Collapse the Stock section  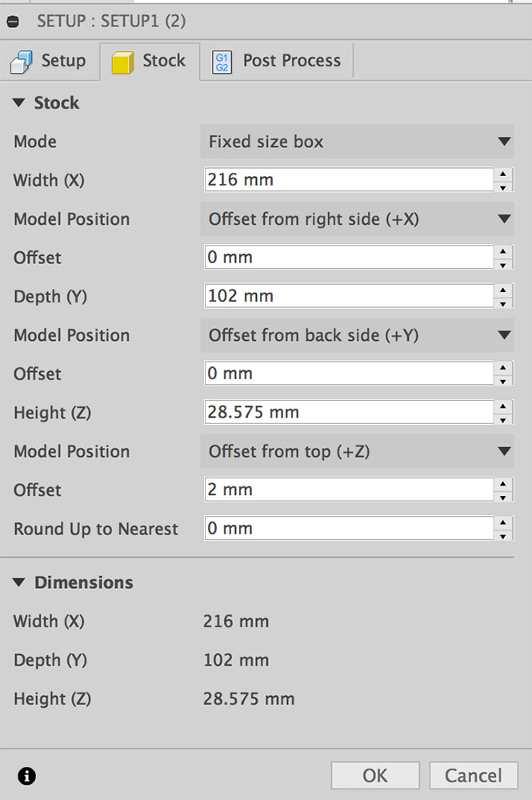pyautogui.click(x=18, y=103)
